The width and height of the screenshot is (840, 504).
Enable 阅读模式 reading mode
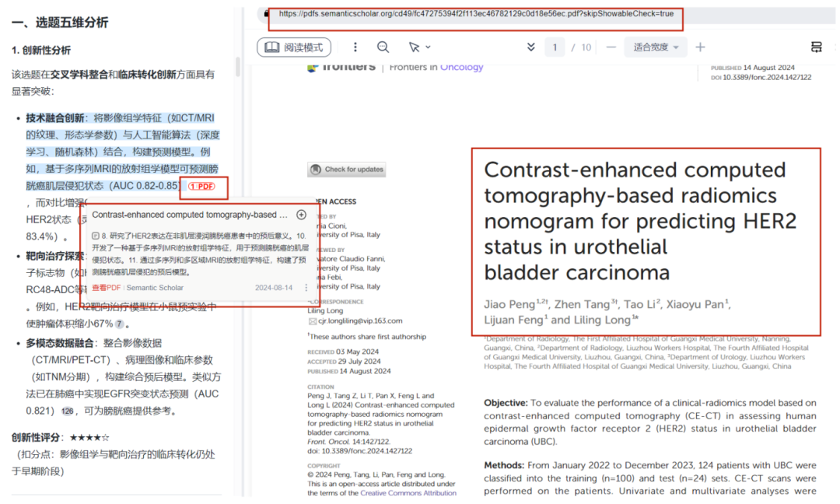tap(294, 47)
